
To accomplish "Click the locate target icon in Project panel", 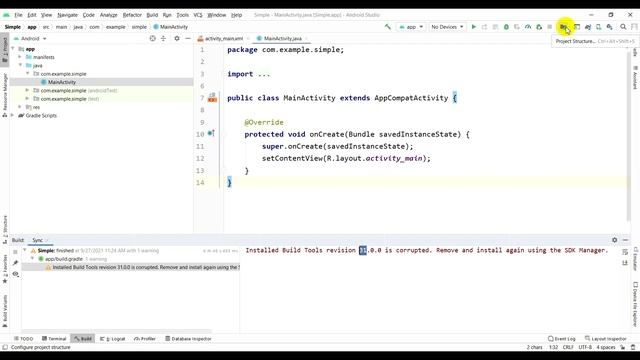I will click(x=152, y=38).
